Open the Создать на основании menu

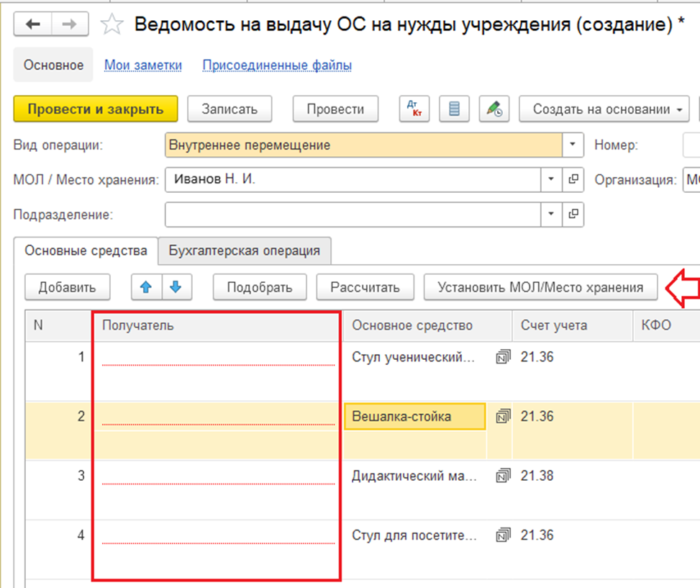coord(604,109)
